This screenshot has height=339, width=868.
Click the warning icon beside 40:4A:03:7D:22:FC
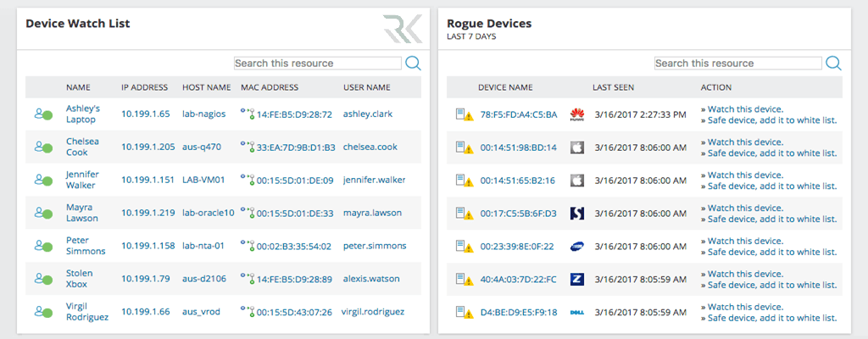coord(464,280)
